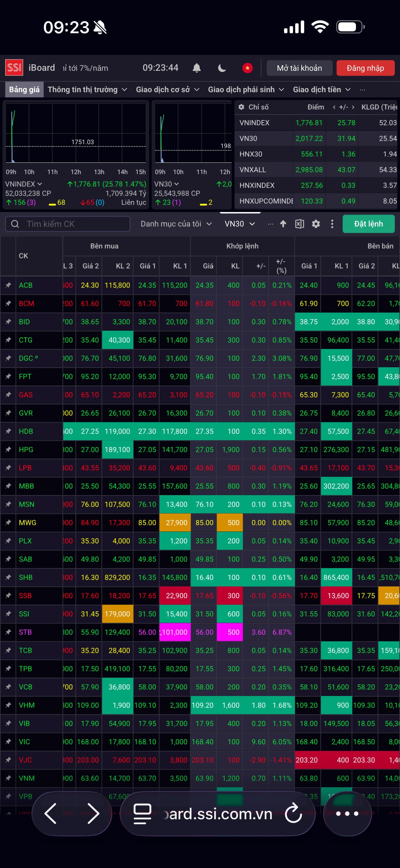Open chỉ số settings gear icon
The image size is (400, 868).
pos(241,107)
